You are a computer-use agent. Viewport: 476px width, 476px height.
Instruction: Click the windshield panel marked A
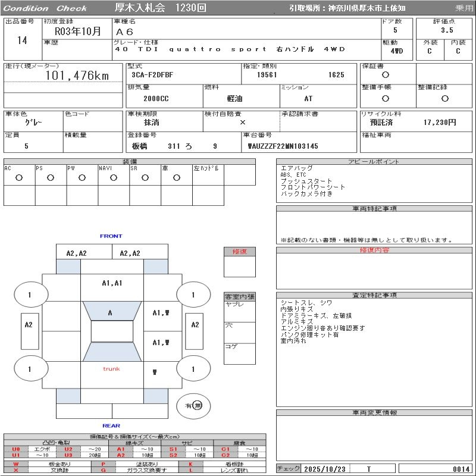[x=111, y=312]
